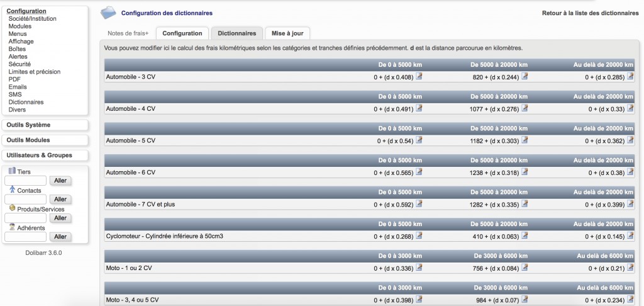
Task: Edit Moto - 3, 4 ou 5 CV beyond 6000 km formula
Action: pos(630,300)
